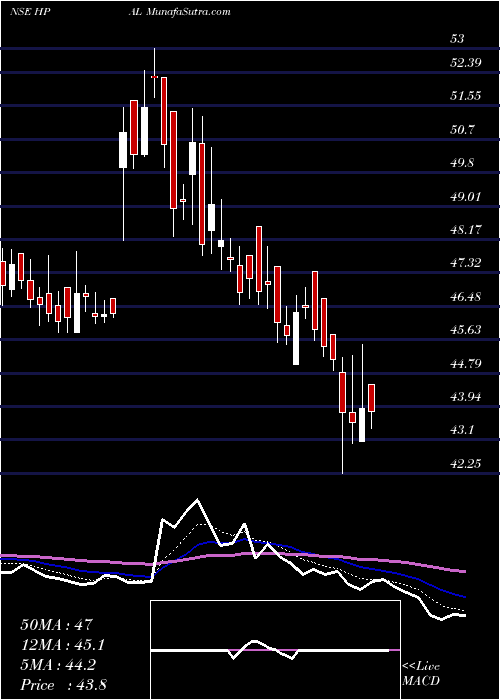Click the MACD label
This screenshot has width=500, height=700.
click(x=421, y=681)
